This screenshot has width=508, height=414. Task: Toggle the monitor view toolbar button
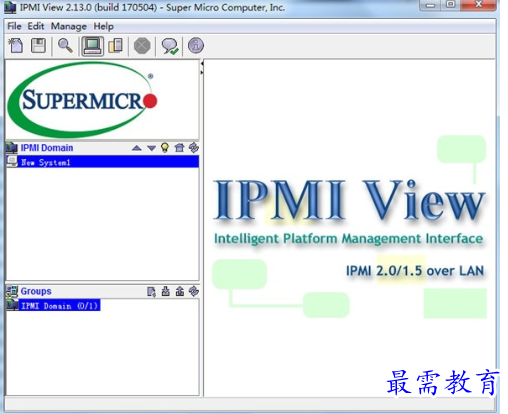(92, 46)
